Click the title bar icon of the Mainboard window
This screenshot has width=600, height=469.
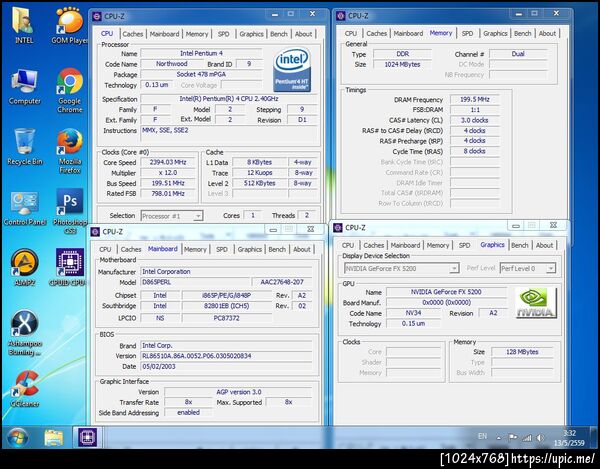point(95,231)
